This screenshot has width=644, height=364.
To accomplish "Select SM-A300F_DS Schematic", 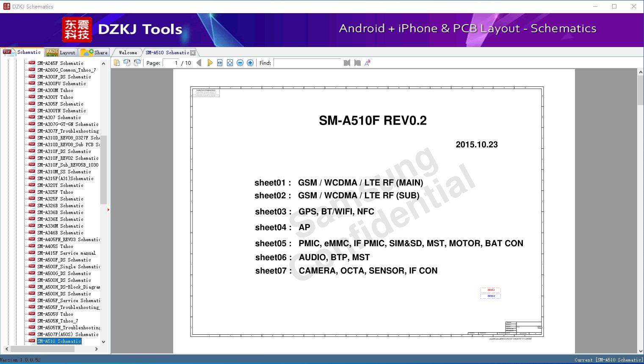I will (x=64, y=77).
